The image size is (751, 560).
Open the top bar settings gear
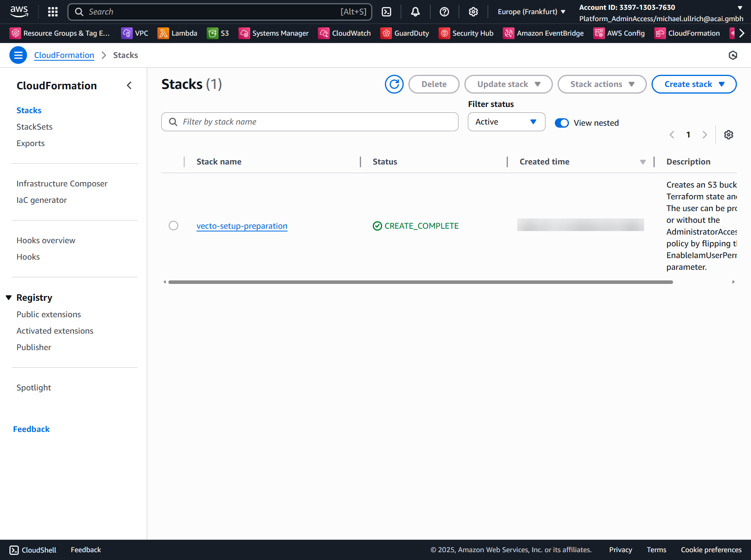473,12
